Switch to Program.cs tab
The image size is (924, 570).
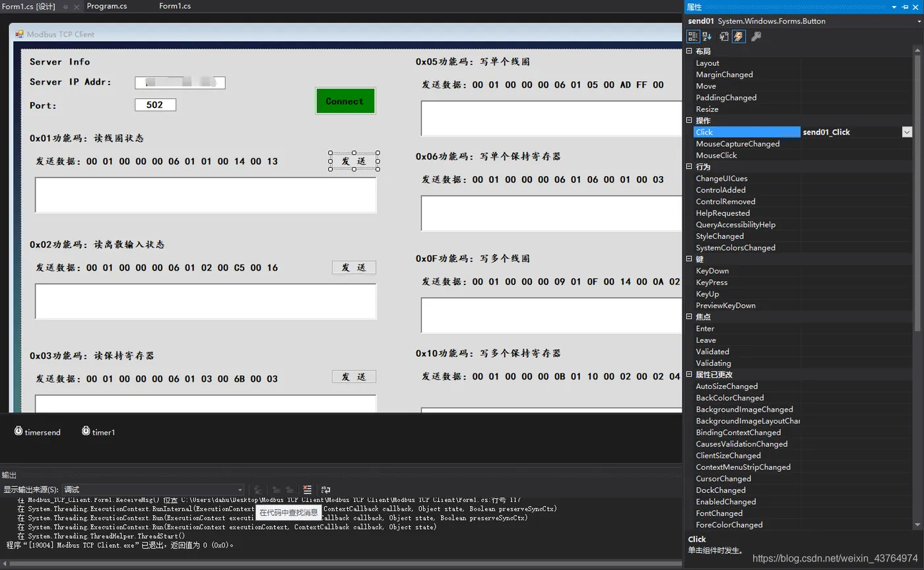pos(107,6)
